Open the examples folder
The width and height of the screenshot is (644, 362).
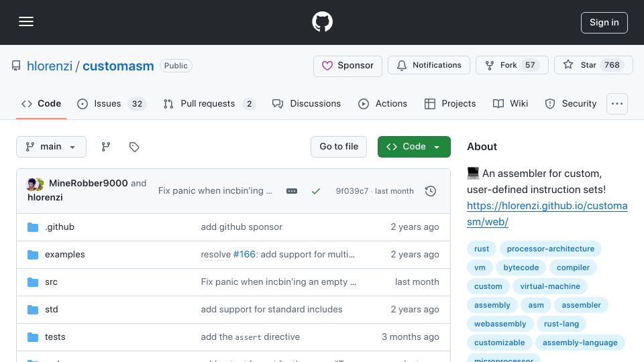click(x=65, y=255)
